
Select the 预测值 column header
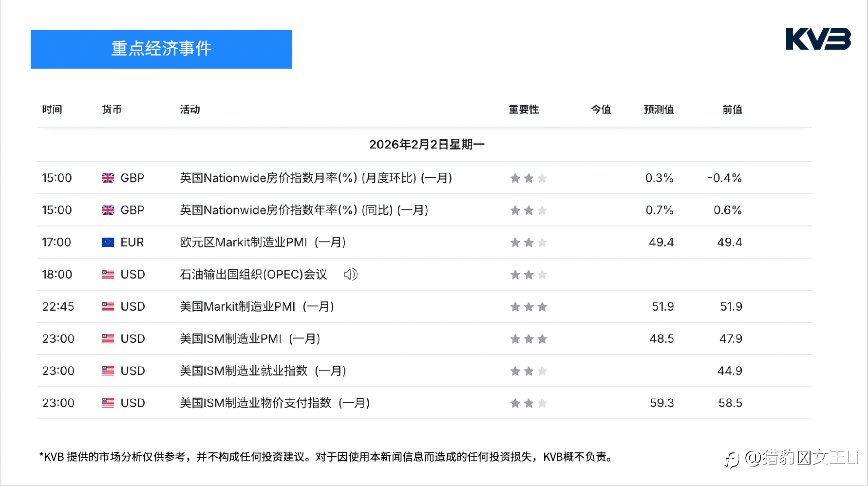(659, 110)
